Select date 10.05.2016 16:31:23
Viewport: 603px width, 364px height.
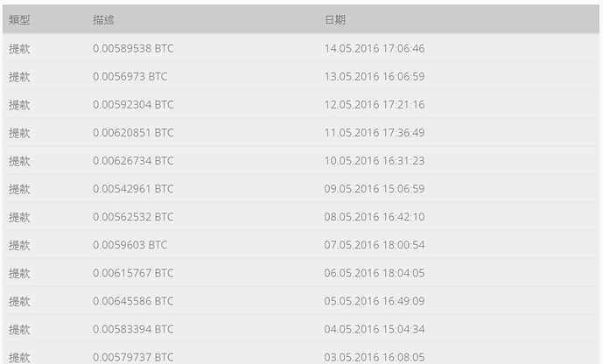click(x=375, y=161)
